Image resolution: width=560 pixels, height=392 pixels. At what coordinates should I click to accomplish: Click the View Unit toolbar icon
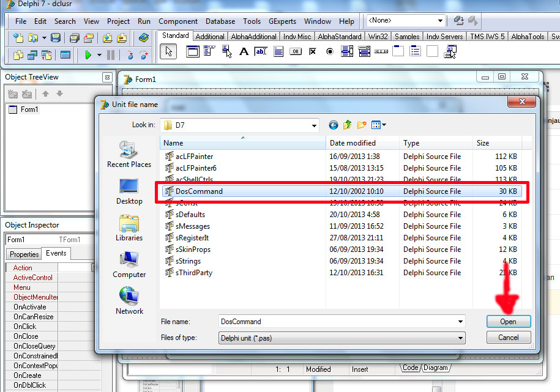point(18,55)
